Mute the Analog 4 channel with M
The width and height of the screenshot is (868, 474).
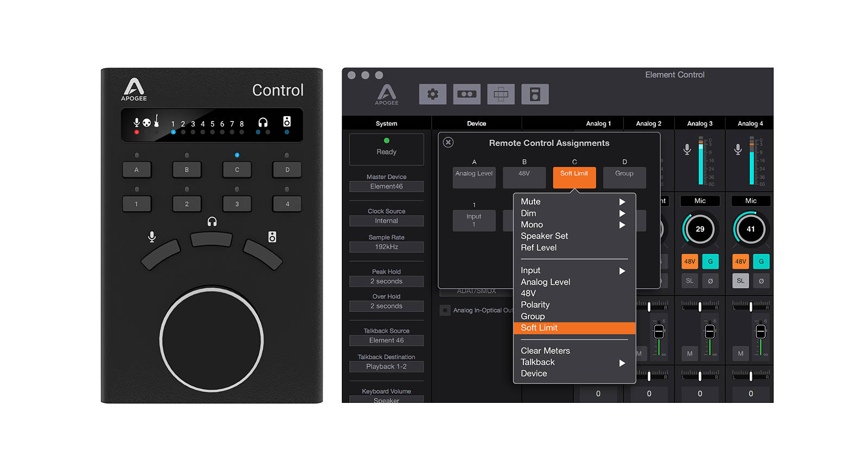[x=741, y=353]
